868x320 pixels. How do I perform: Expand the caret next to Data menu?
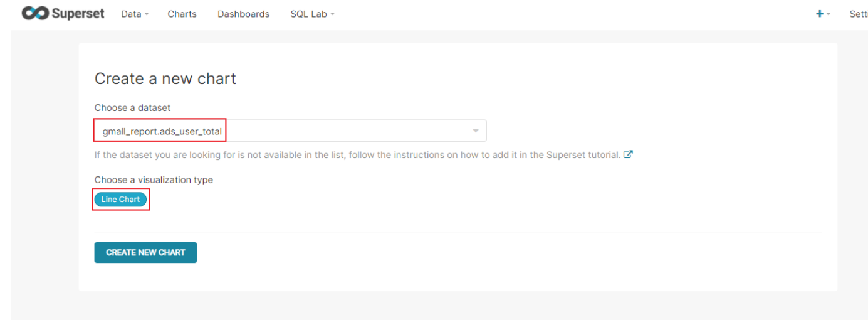coord(147,14)
